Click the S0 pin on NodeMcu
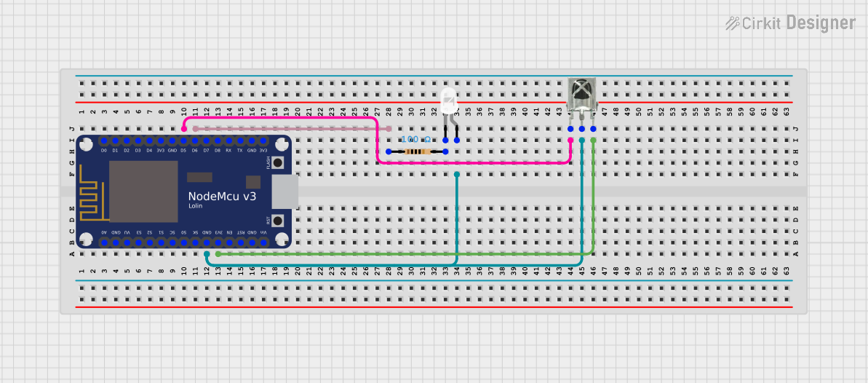This screenshot has width=868, height=383. pyautogui.click(x=183, y=242)
